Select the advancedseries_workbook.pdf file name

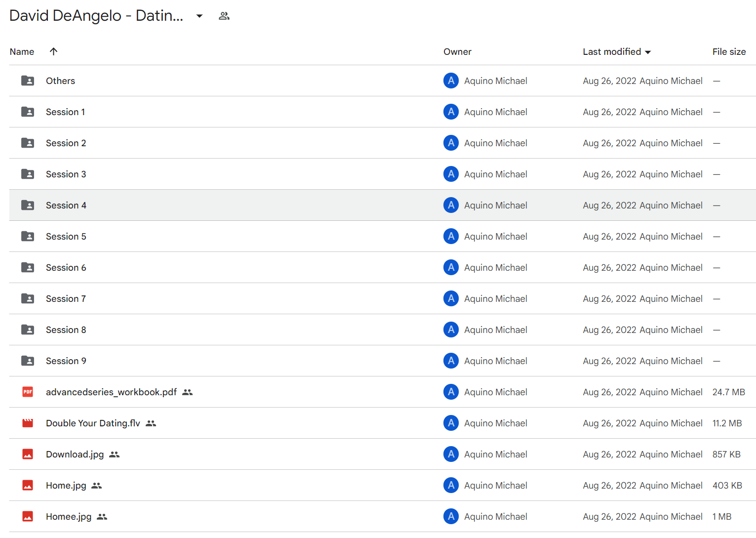pyautogui.click(x=111, y=392)
